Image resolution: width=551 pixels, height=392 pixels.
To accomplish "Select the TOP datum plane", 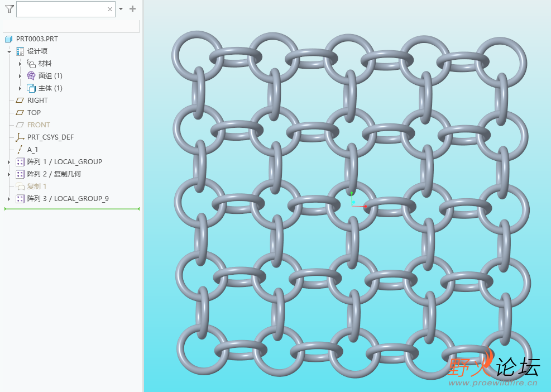I will [33, 113].
